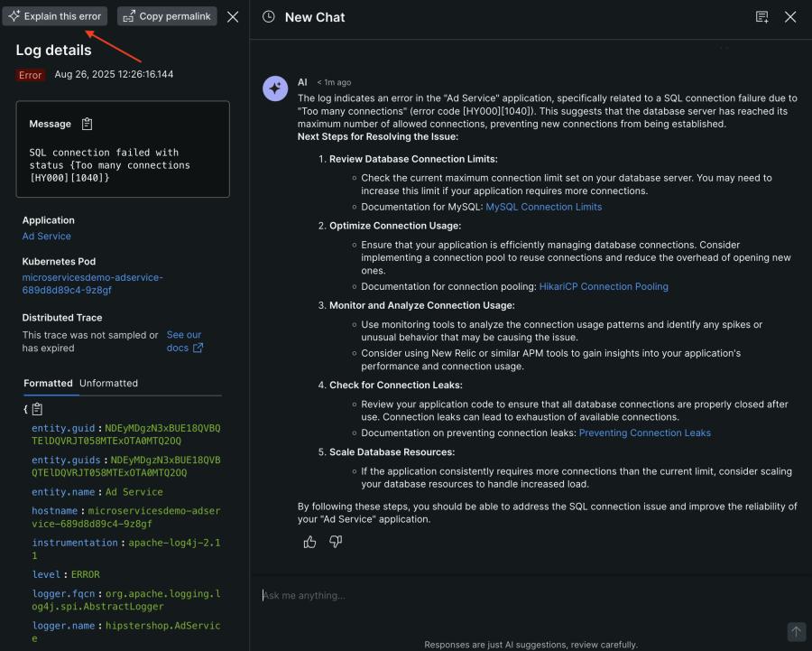The height and width of the screenshot is (651, 812).
Task: Give thumbs up to AI response
Action: pos(309,542)
